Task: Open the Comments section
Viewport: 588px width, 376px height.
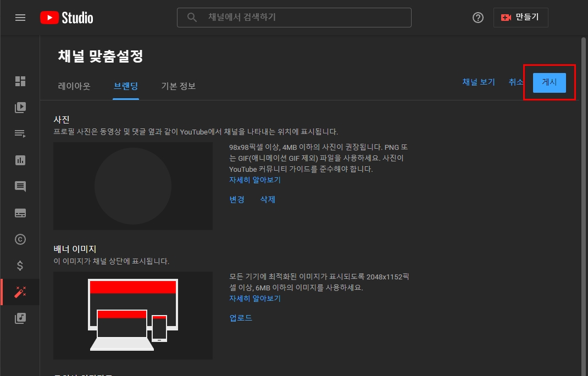Action: tap(20, 186)
